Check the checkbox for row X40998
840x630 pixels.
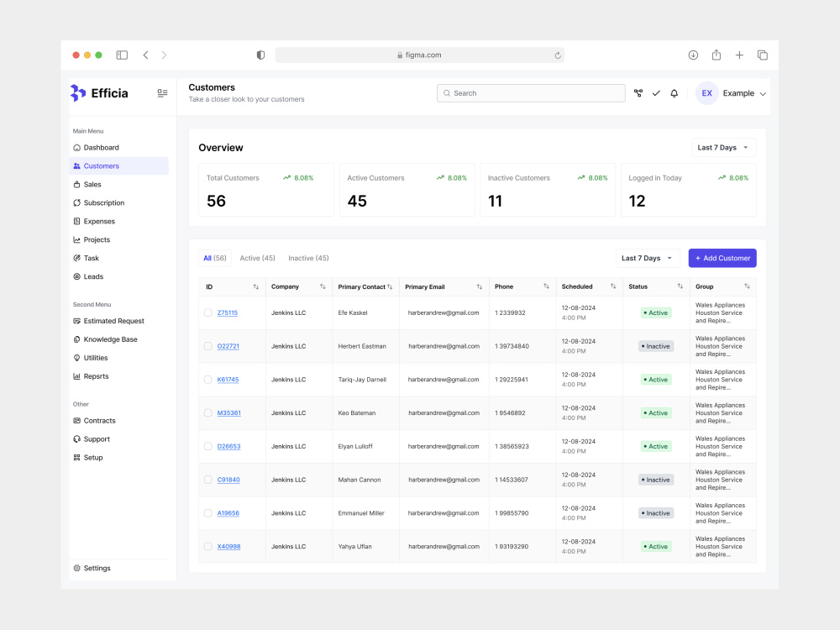[207, 547]
